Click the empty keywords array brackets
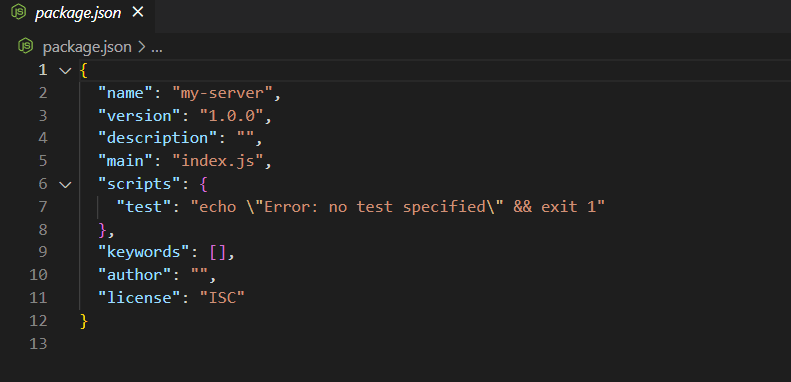The image size is (791, 382). tap(218, 252)
